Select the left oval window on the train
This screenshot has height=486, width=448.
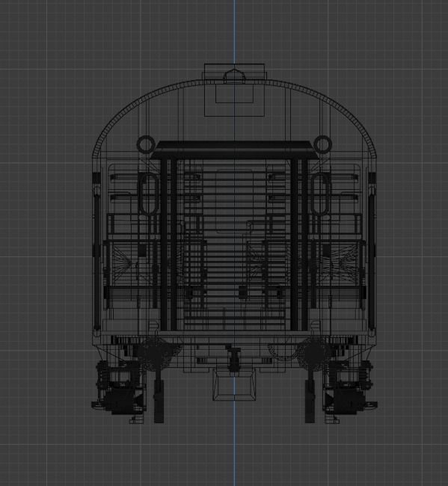pyautogui.click(x=148, y=194)
